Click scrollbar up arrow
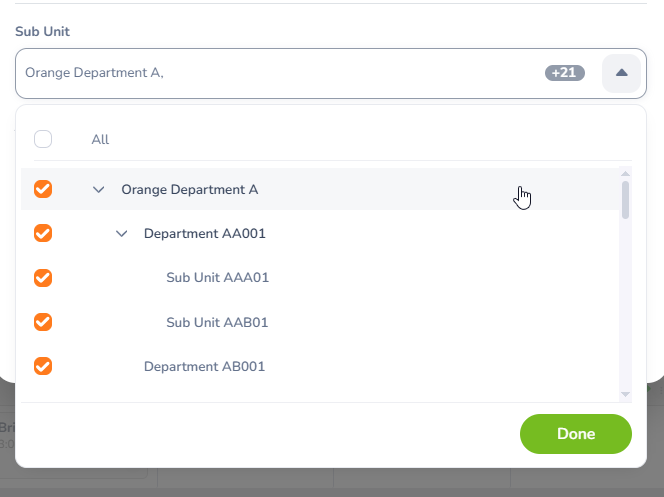The height and width of the screenshot is (497, 664). 625,173
